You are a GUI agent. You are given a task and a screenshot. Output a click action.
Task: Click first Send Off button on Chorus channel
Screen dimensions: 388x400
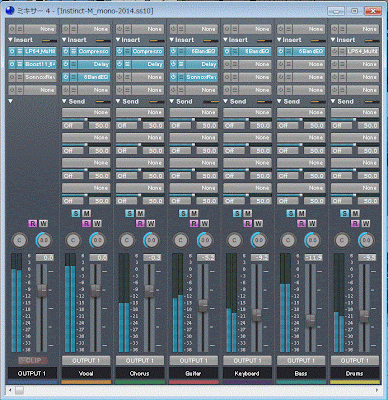pyautogui.click(x=126, y=126)
